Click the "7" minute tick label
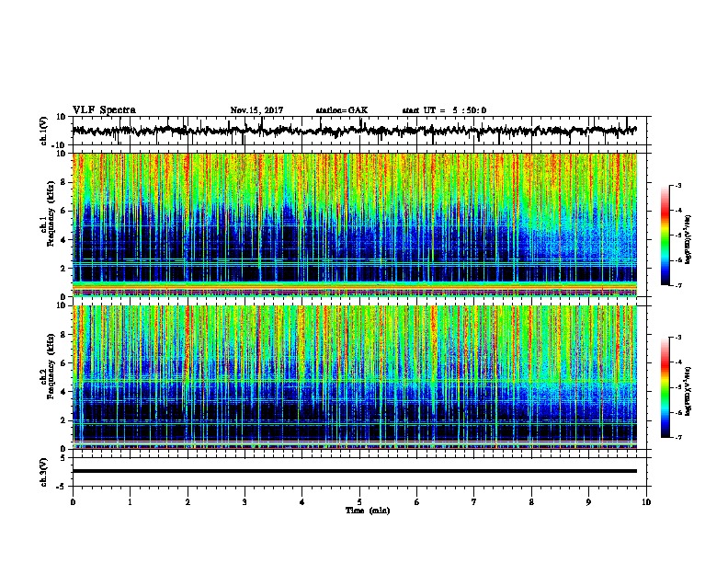This screenshot has height=563, width=728. pos(474,502)
